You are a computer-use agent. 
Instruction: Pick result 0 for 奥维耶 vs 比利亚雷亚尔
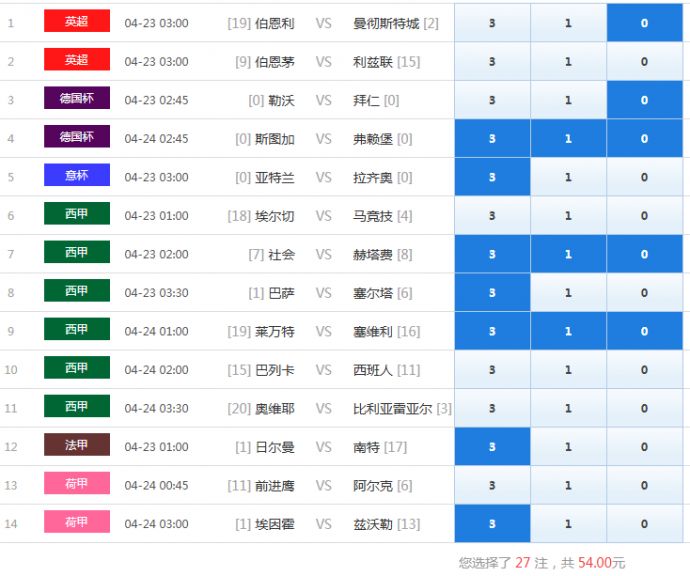[644, 408]
